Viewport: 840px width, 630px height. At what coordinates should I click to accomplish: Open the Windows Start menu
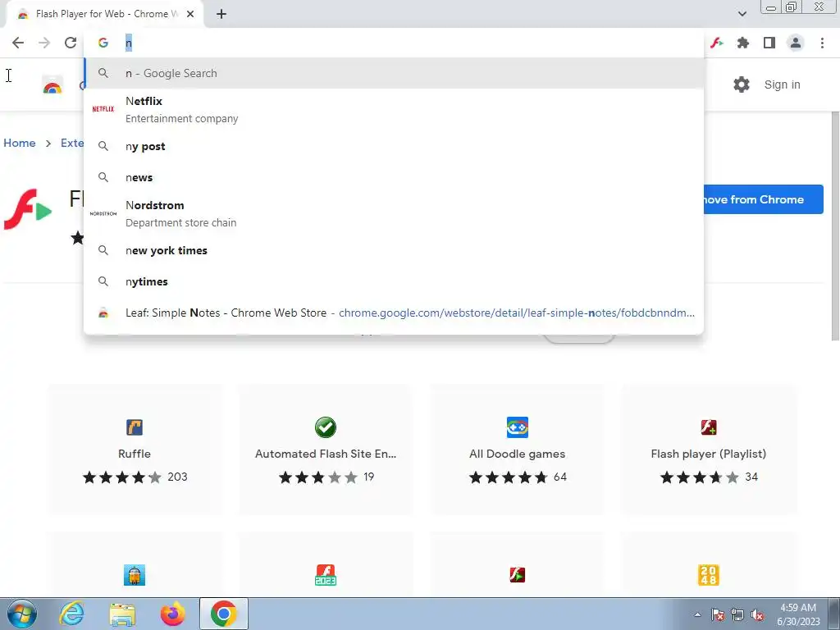click(21, 614)
